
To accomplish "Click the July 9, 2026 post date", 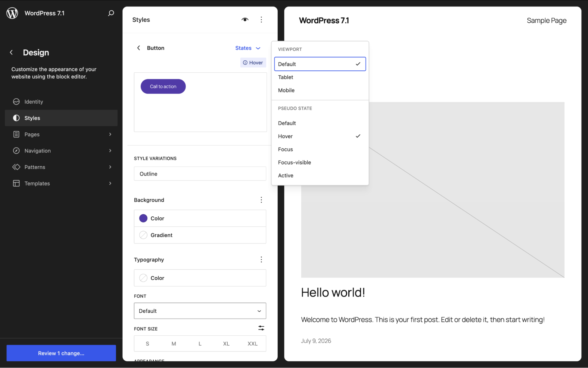I will [x=316, y=341].
